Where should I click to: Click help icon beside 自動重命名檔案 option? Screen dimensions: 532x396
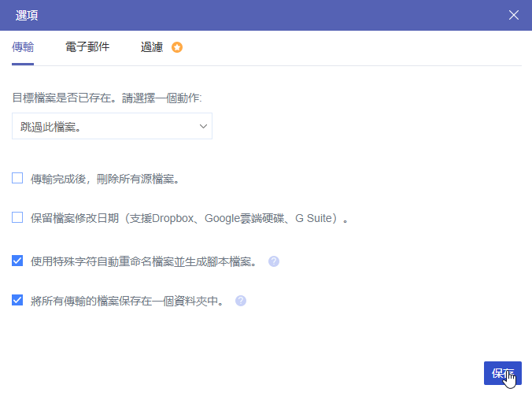[x=274, y=261]
